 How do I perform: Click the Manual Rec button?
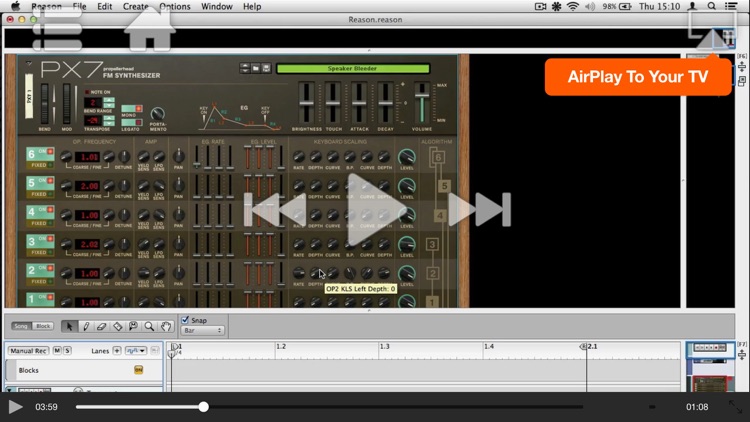point(28,351)
